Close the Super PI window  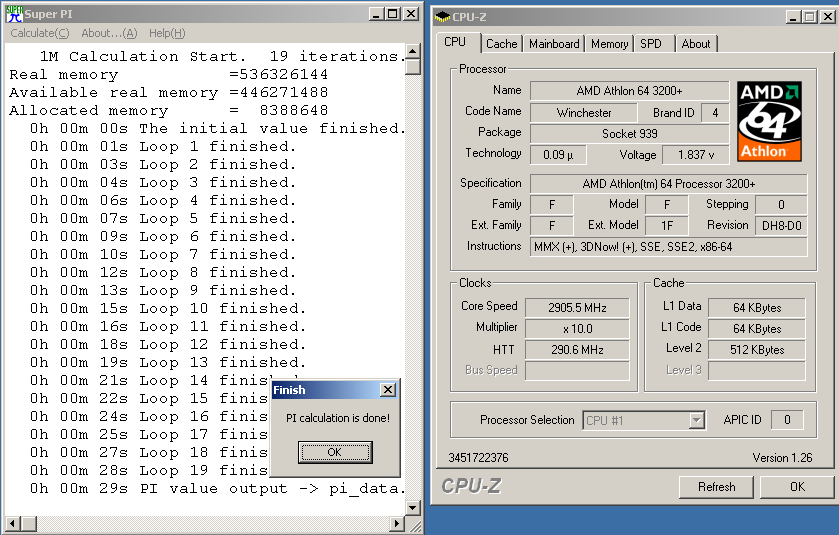click(x=410, y=14)
